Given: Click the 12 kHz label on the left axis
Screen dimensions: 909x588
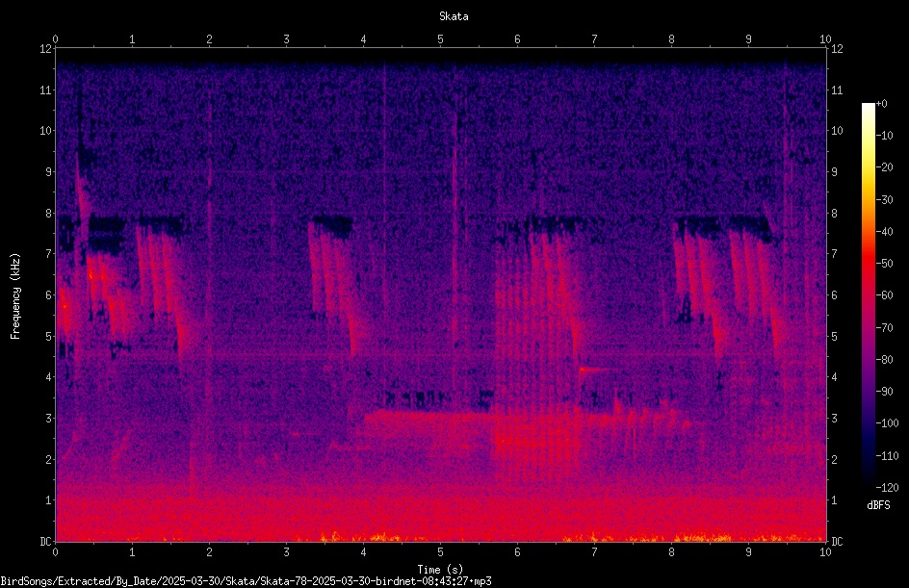Looking at the screenshot, I should click(46, 49).
